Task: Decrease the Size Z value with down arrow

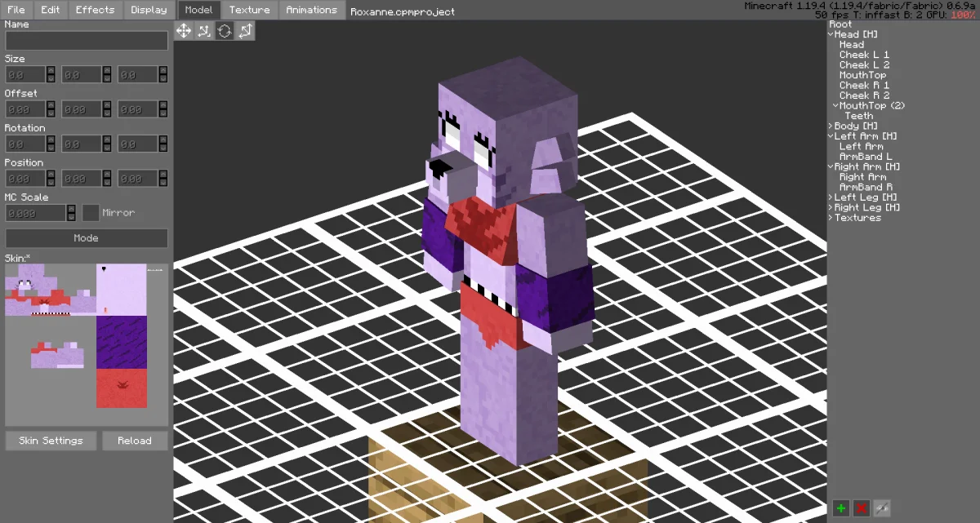Action: click(163, 78)
